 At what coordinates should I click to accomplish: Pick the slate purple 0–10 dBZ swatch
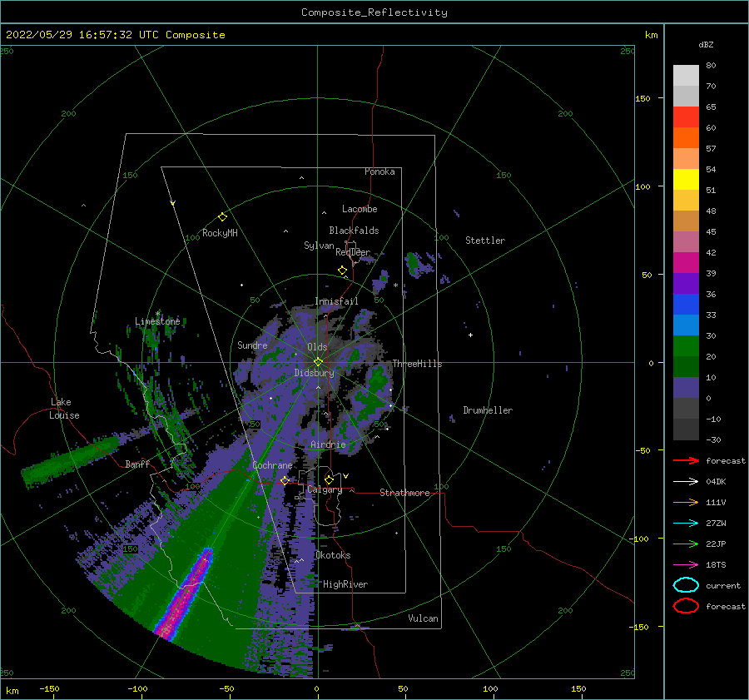[x=686, y=388]
